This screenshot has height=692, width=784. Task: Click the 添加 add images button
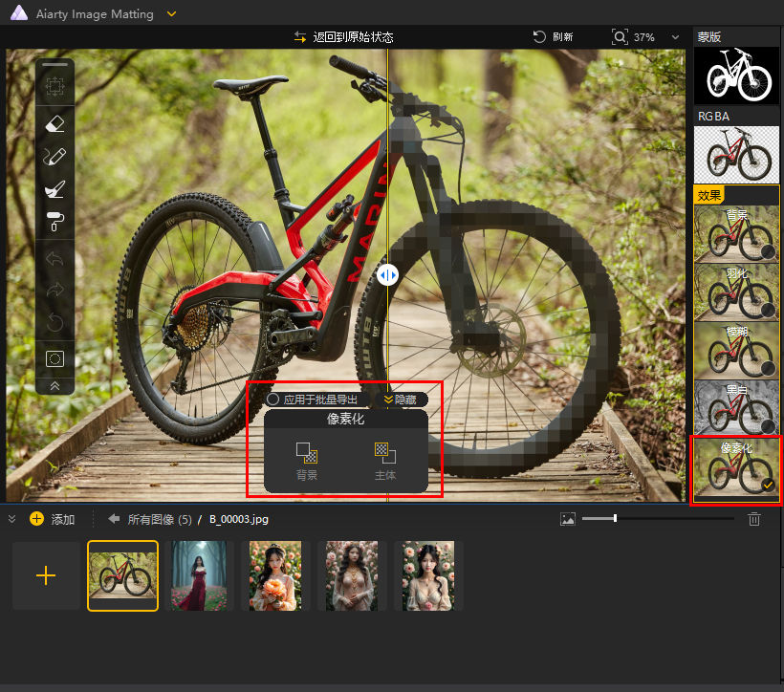52,519
